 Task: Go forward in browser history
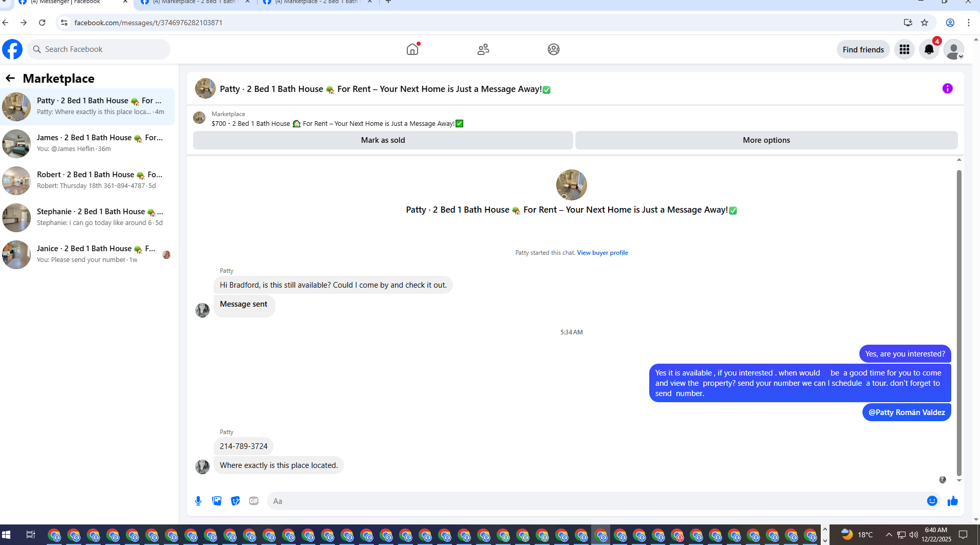[24, 23]
